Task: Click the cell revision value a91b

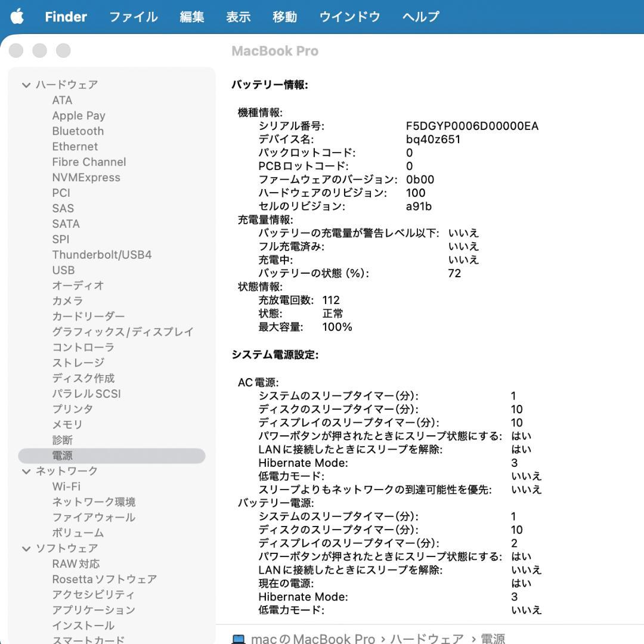Action: [419, 206]
